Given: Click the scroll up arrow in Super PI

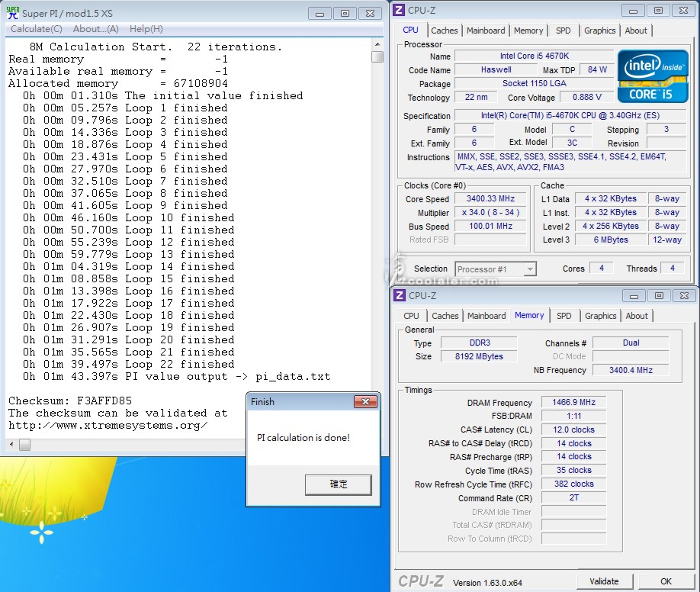Looking at the screenshot, I should coord(377,44).
